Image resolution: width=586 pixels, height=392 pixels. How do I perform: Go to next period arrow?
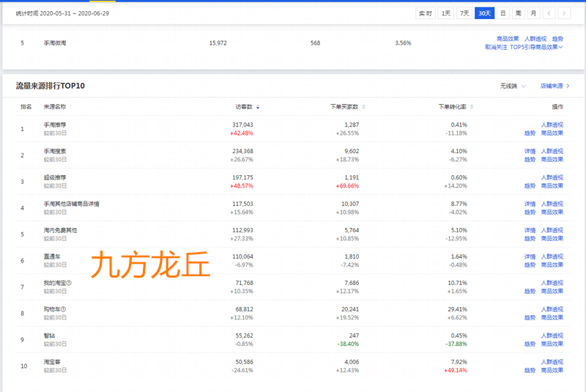pyautogui.click(x=564, y=13)
